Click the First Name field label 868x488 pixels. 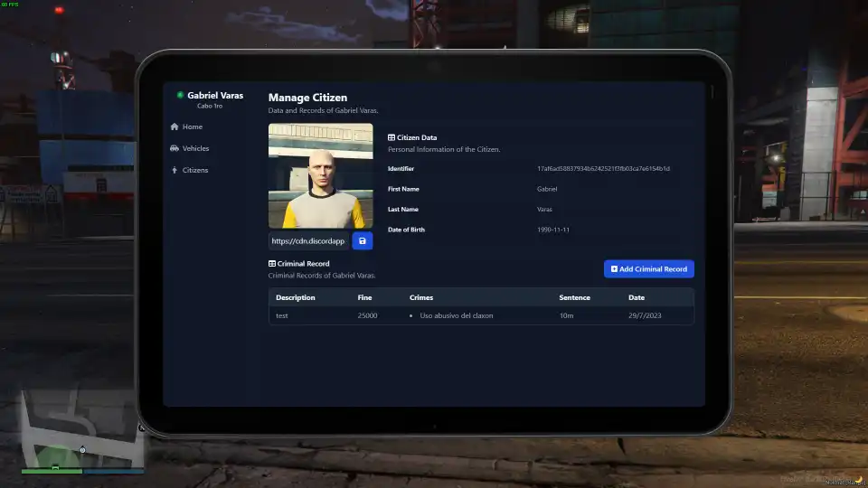(403, 189)
